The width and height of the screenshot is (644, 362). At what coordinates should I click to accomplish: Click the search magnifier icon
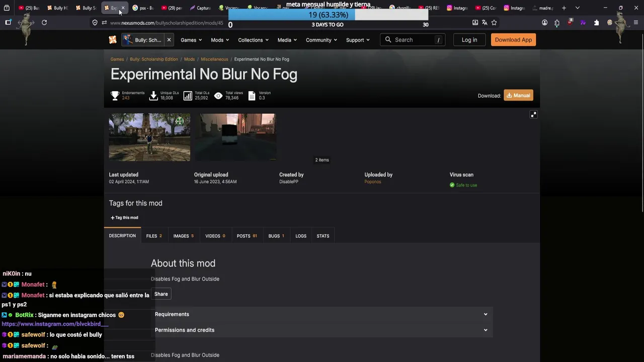pos(388,40)
